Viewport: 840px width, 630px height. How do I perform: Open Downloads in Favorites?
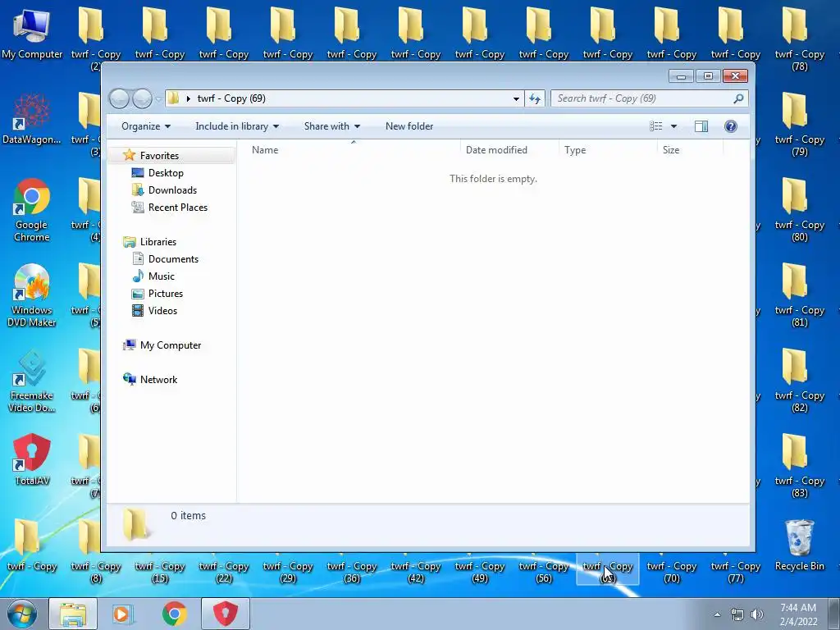(x=172, y=190)
